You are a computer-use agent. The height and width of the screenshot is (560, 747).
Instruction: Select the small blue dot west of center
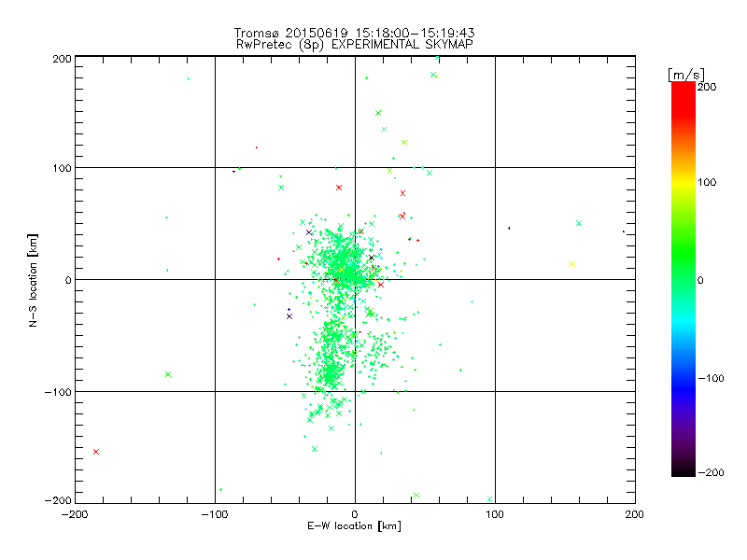click(289, 310)
